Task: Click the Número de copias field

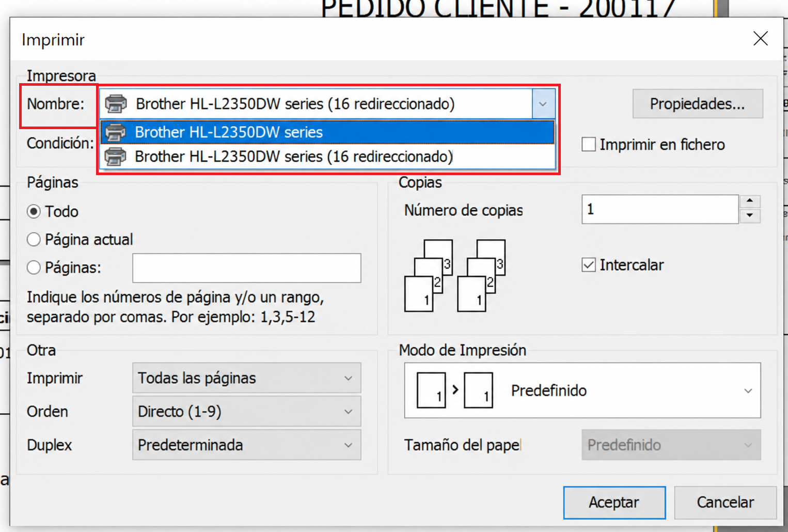Action: pos(660,209)
